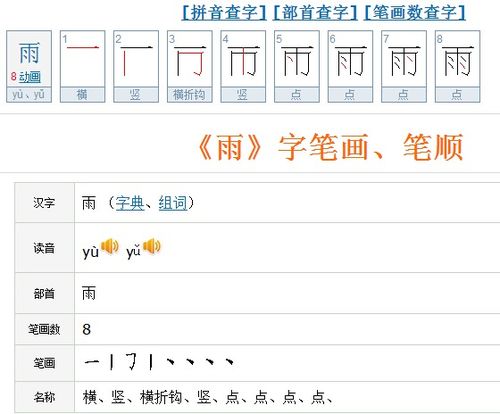
Task: Open the 字典 dictionary link
Action: [130, 203]
